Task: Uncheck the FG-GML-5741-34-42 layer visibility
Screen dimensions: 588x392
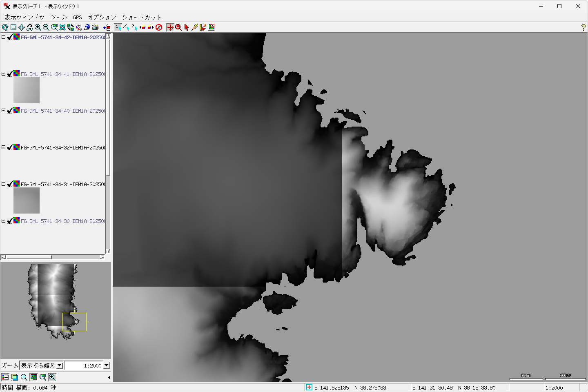Action: [10, 37]
